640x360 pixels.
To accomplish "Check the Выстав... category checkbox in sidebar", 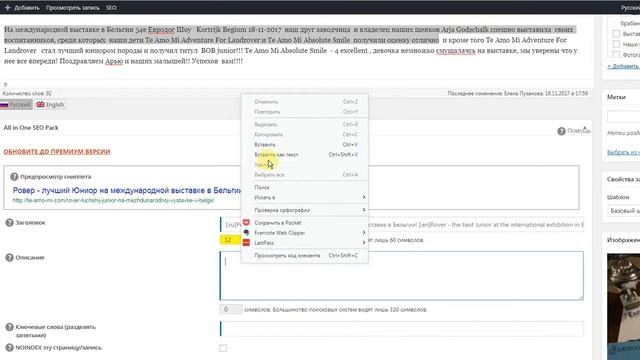I will (616, 33).
